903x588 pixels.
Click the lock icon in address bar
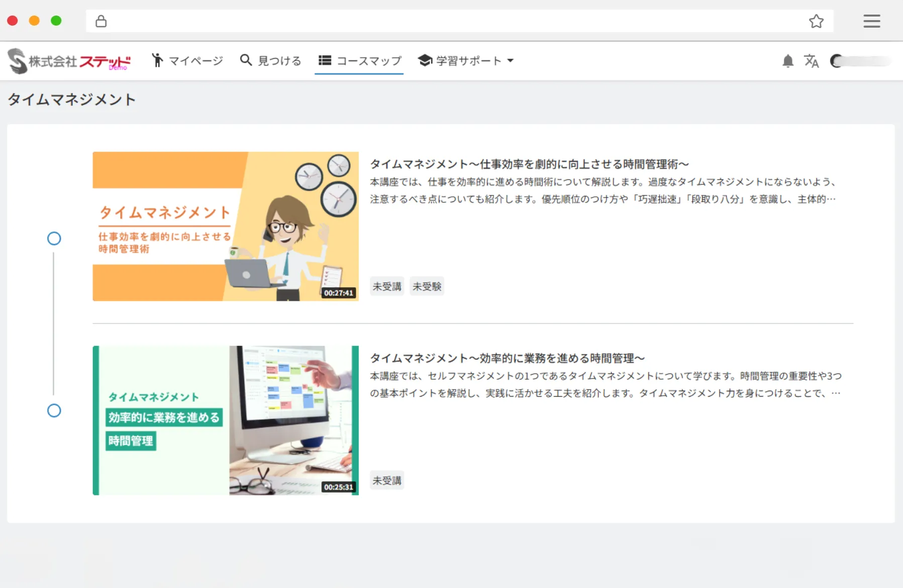point(101,21)
